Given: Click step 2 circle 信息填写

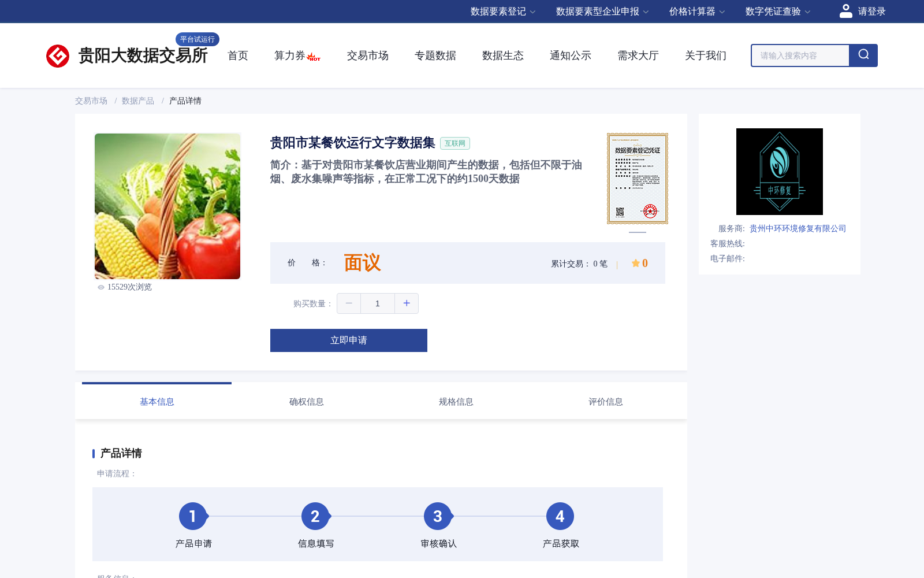Looking at the screenshot, I should [315, 516].
